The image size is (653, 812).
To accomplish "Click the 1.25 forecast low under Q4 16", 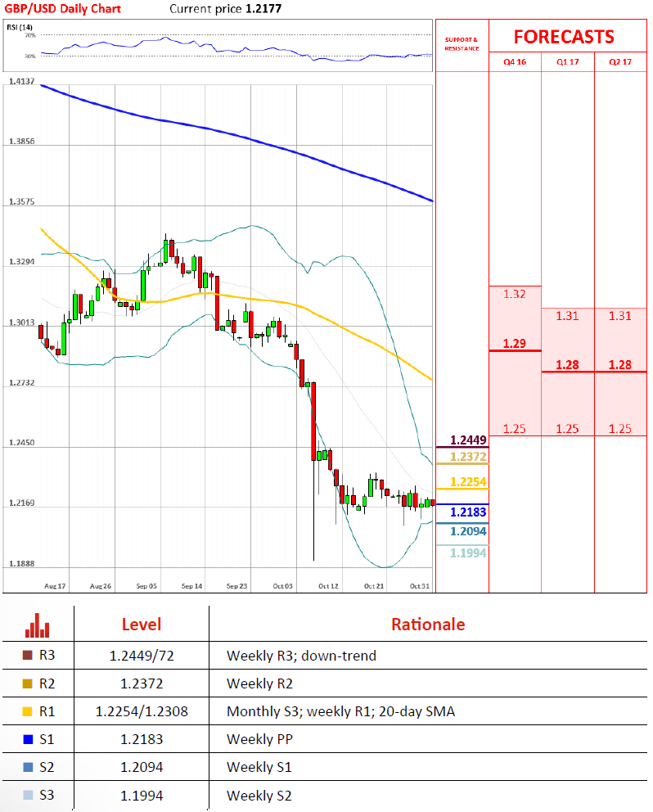I will 514,429.
